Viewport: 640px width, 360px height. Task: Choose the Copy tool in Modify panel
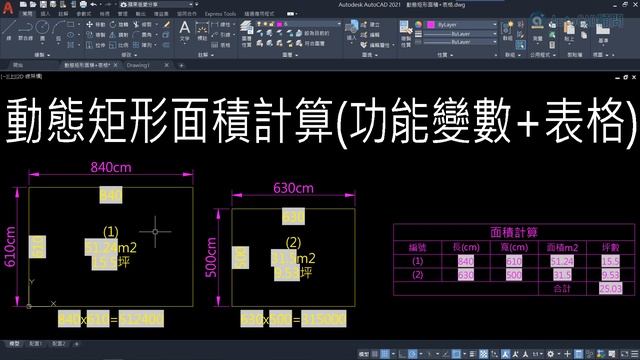point(96,35)
